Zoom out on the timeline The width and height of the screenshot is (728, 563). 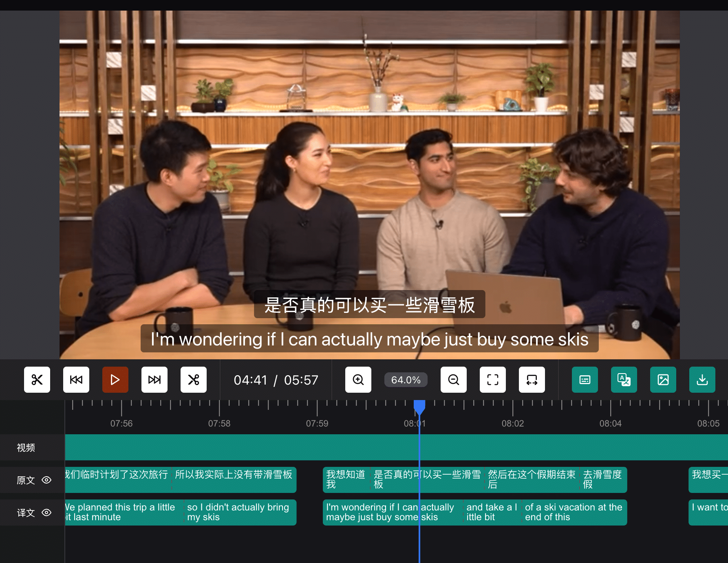(453, 380)
